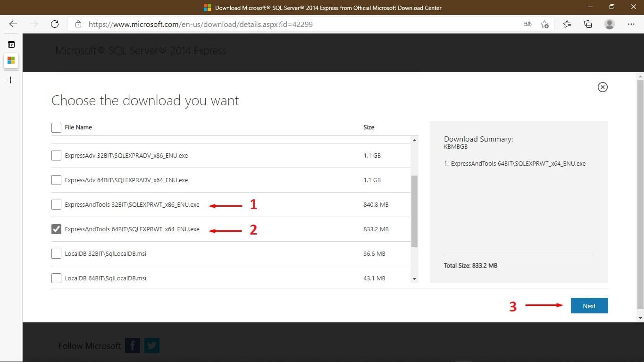Viewport: 644px width, 362px height.
Task: Open a new tab with plus
Action: (11, 80)
